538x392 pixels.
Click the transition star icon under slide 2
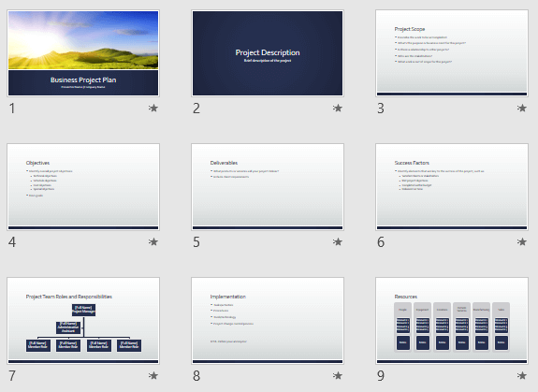[338, 108]
